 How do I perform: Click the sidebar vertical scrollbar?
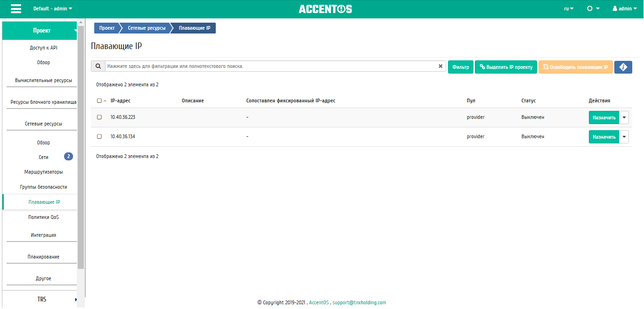tap(81, 142)
